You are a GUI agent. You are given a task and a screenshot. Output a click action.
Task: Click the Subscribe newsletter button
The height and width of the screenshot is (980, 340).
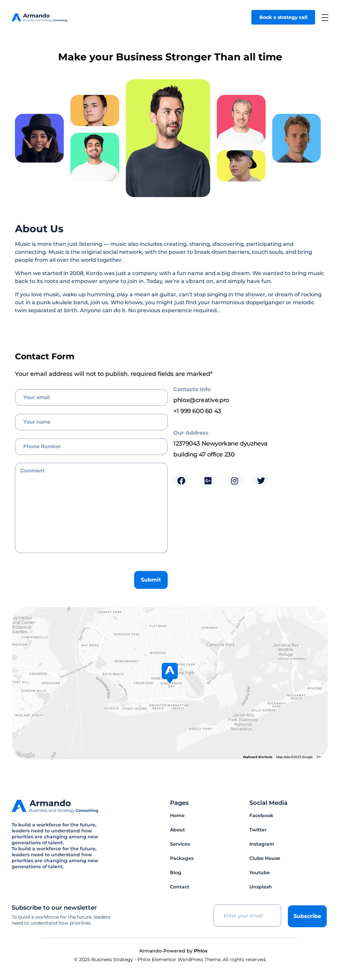pyautogui.click(x=306, y=916)
